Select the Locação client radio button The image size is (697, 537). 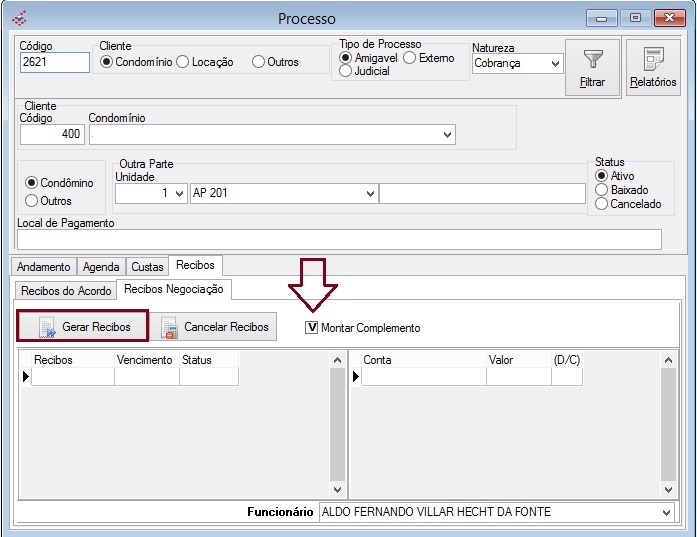point(182,62)
